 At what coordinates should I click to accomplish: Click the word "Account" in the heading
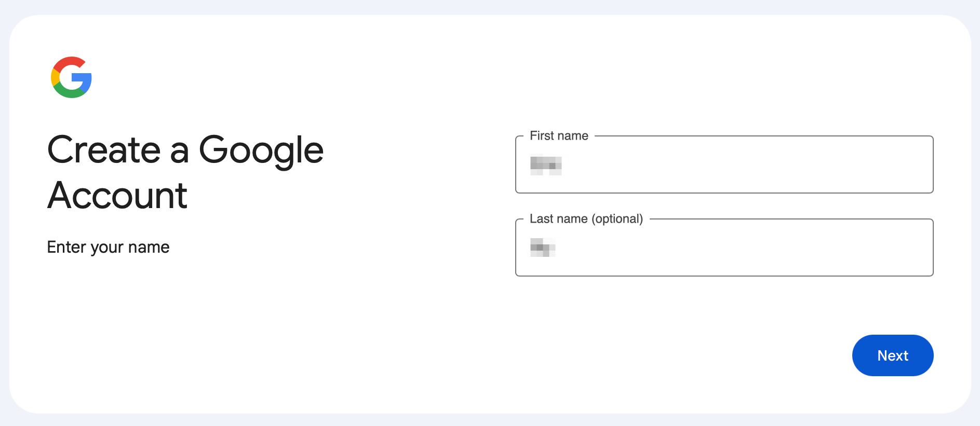(x=117, y=196)
